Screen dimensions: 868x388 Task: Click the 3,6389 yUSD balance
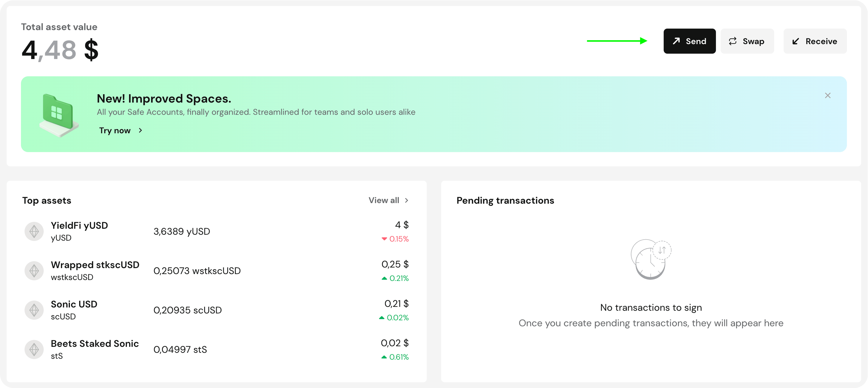[x=182, y=231]
